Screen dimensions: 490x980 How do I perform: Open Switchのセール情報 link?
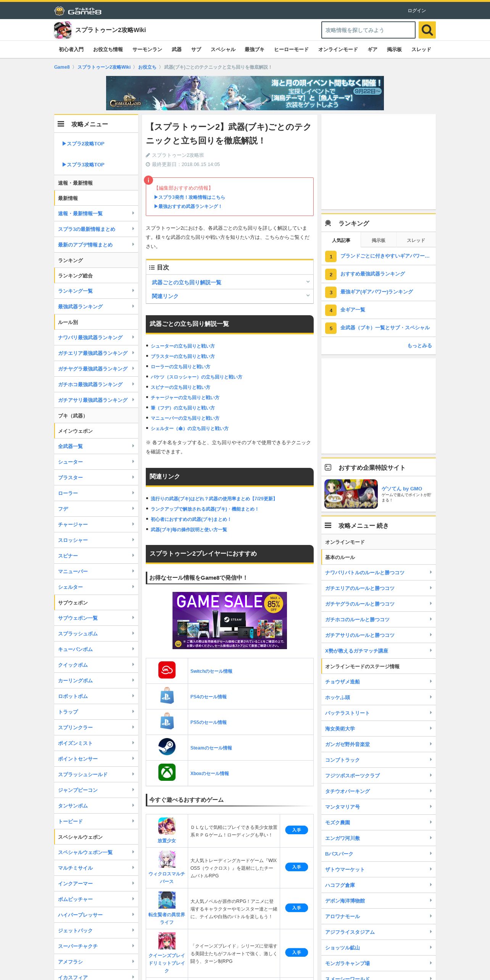[211, 671]
